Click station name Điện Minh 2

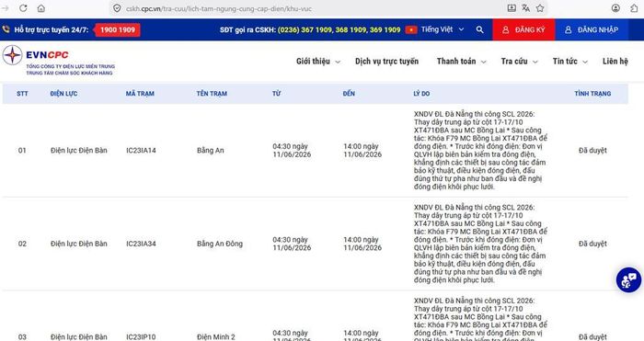(x=216, y=337)
